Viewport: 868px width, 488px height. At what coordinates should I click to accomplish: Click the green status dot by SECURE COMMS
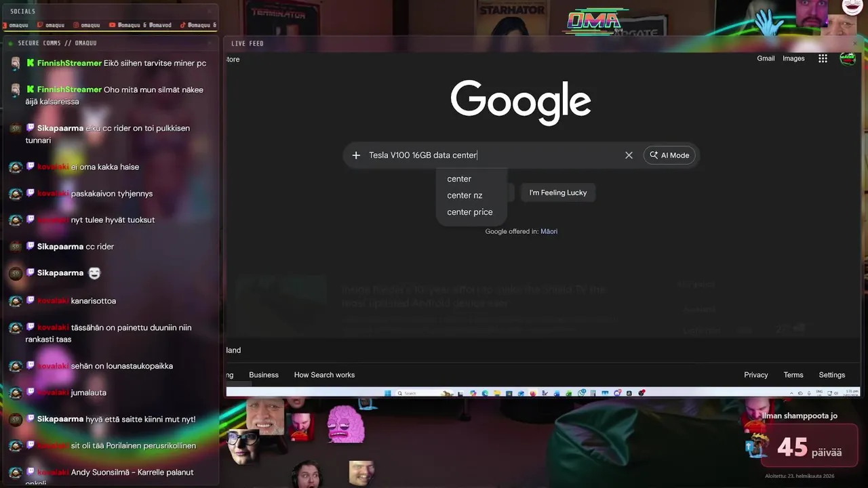coord(10,43)
